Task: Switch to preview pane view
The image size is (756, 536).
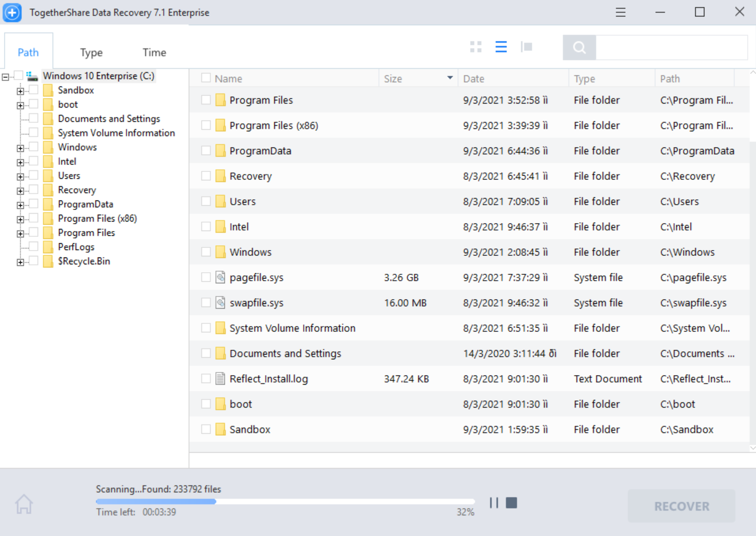Action: click(527, 47)
